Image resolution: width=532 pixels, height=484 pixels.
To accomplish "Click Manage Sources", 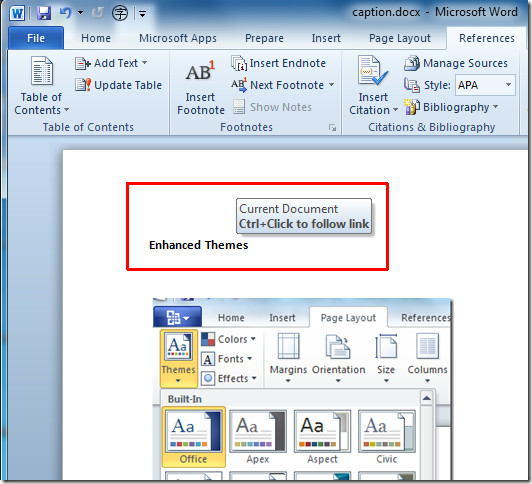I will tap(456, 63).
